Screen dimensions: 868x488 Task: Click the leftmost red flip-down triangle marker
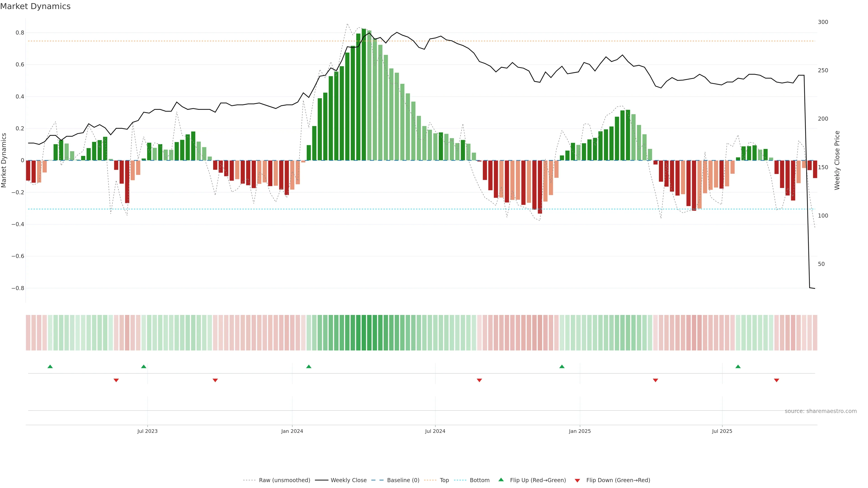coord(116,380)
